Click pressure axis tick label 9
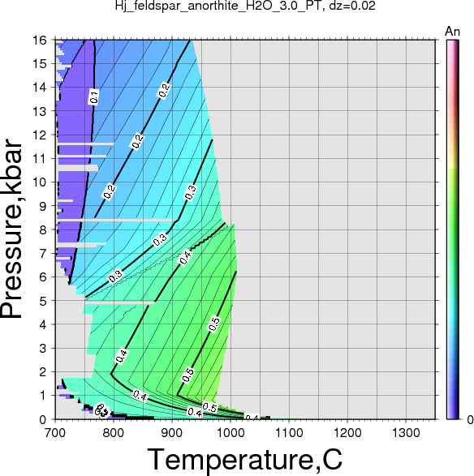 (x=44, y=206)
